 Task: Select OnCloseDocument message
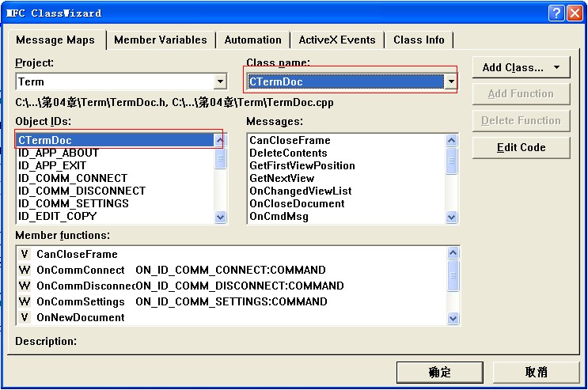[x=347, y=203]
